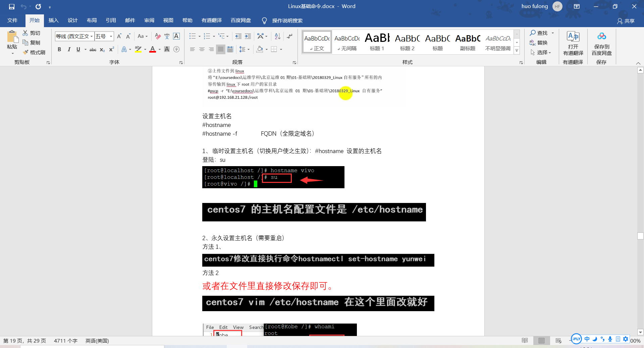Viewport: 644px width, 348px height.
Task: Toggle strikethrough on selected text
Action: tap(93, 49)
